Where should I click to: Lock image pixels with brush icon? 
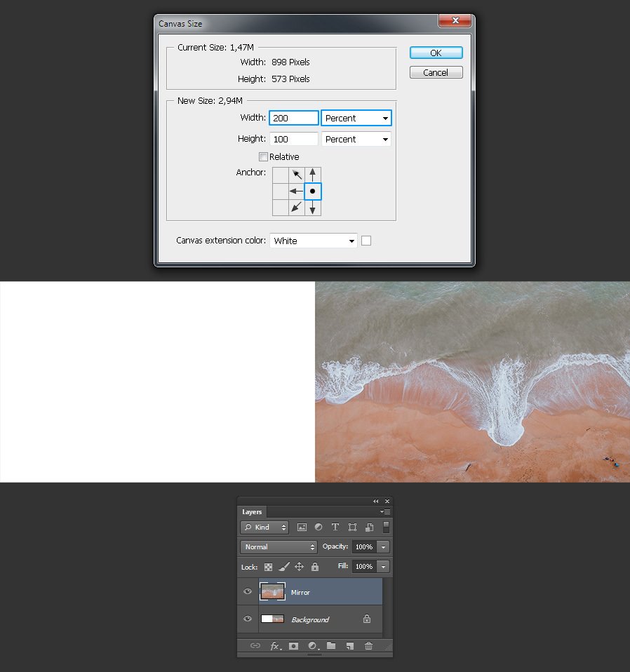pyautogui.click(x=283, y=567)
